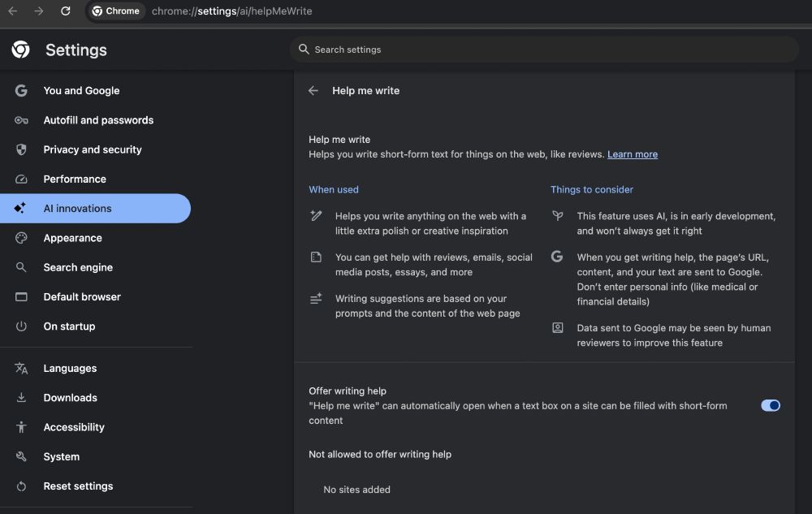Click the Search settings field
The width and height of the screenshot is (812, 514).
coord(544,50)
